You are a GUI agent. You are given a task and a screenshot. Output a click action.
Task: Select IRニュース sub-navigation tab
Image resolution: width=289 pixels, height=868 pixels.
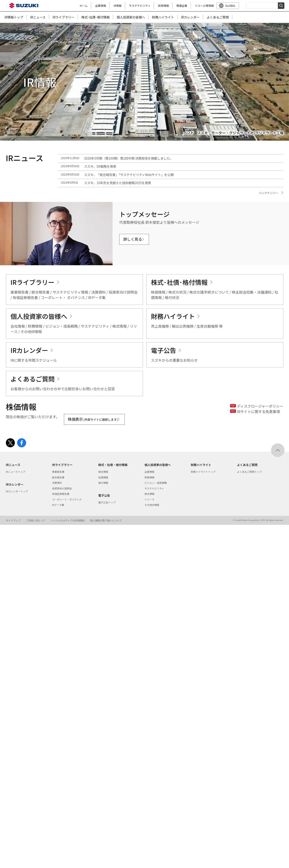pos(38,17)
